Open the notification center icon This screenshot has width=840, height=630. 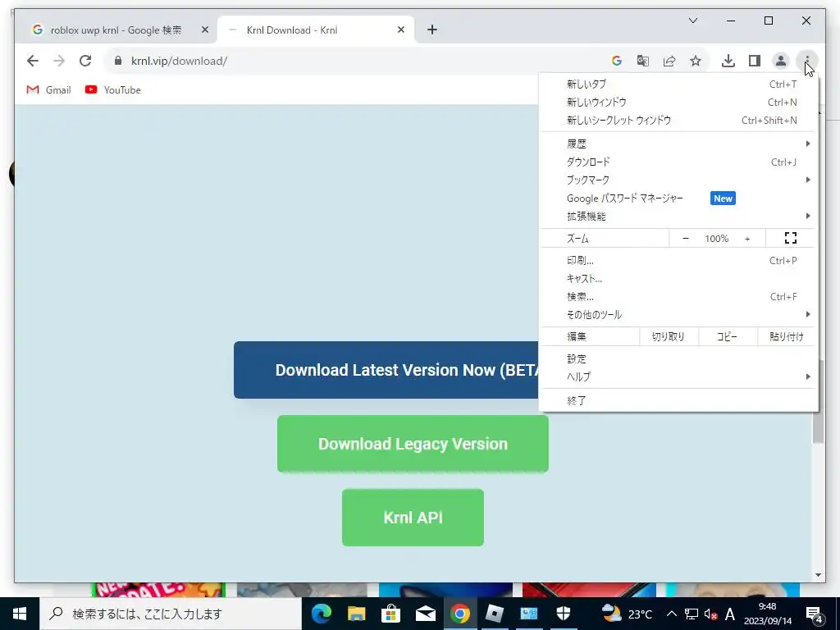click(814, 614)
